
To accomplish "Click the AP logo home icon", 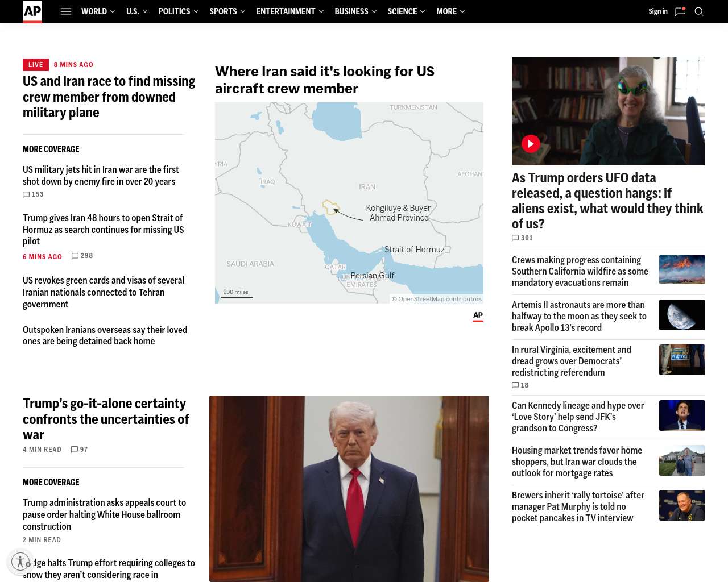I will coord(32,11).
